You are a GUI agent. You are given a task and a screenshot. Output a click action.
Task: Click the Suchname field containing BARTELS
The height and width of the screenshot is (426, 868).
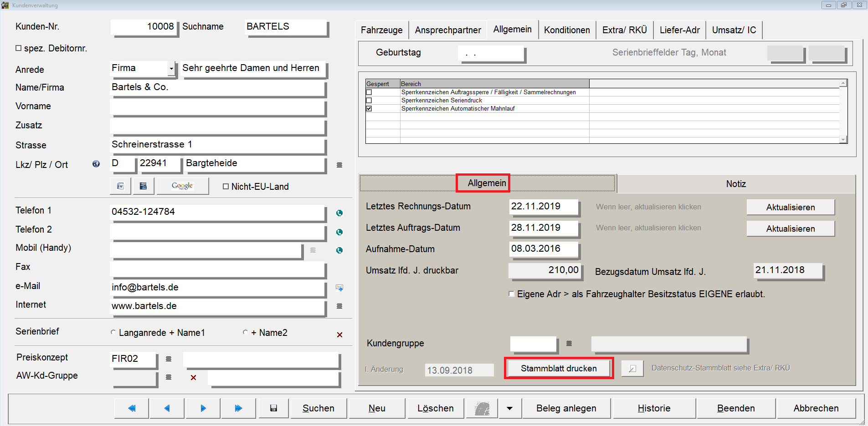pos(286,27)
